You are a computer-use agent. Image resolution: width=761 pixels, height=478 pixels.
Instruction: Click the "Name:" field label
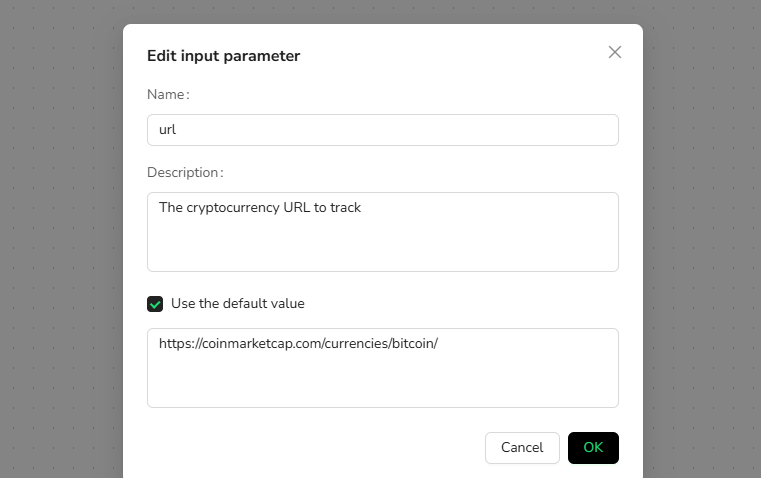click(168, 94)
